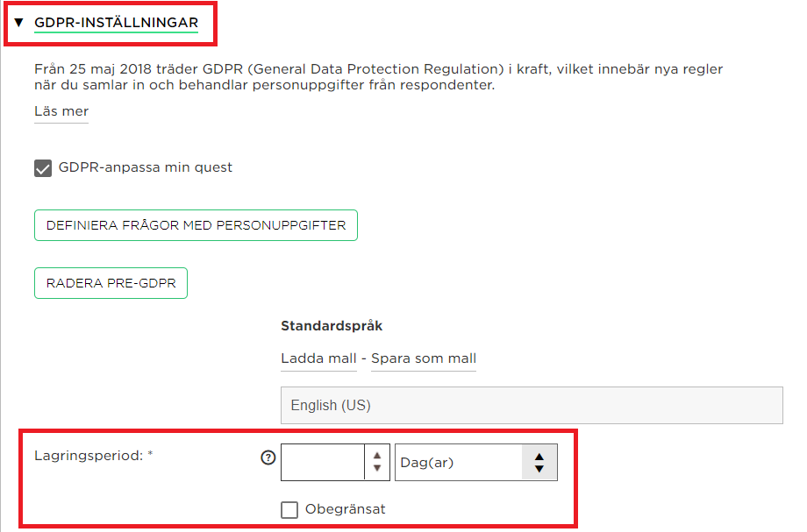
Task: Click the GDPR-anpassa min quest label text
Action: click(145, 167)
